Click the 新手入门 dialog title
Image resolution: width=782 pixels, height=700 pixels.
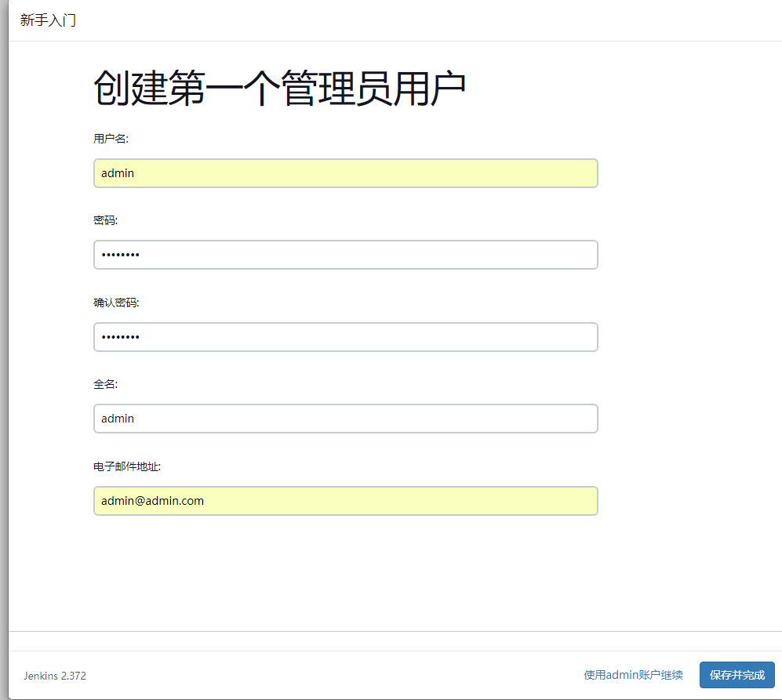48,20
